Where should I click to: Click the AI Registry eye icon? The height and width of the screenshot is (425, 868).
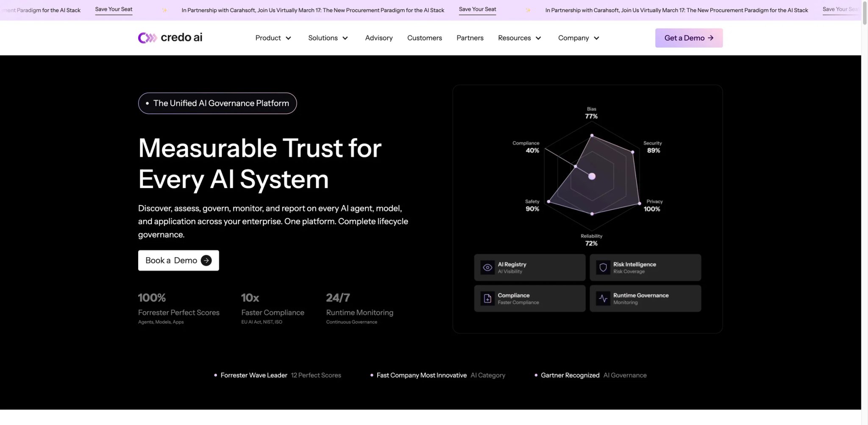pyautogui.click(x=487, y=267)
